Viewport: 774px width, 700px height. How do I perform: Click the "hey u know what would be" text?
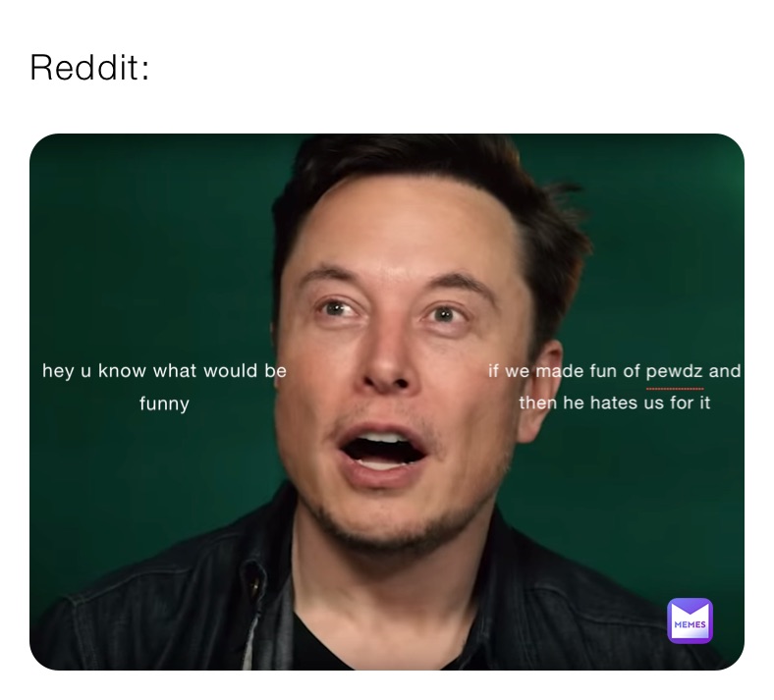[164, 371]
